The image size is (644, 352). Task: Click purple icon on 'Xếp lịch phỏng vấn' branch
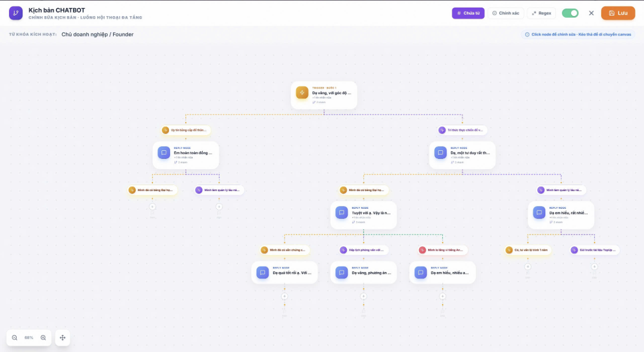[x=343, y=250]
